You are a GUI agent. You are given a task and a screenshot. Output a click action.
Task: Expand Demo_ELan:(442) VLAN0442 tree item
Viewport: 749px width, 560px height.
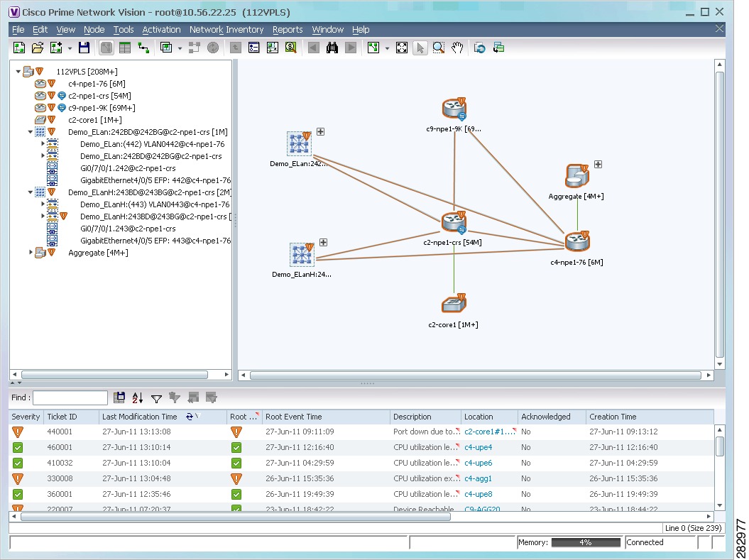coord(43,143)
